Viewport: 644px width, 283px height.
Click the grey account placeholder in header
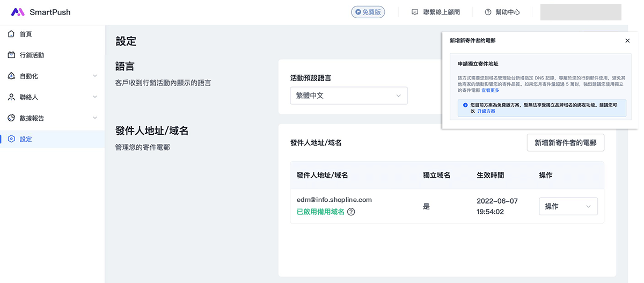click(581, 12)
